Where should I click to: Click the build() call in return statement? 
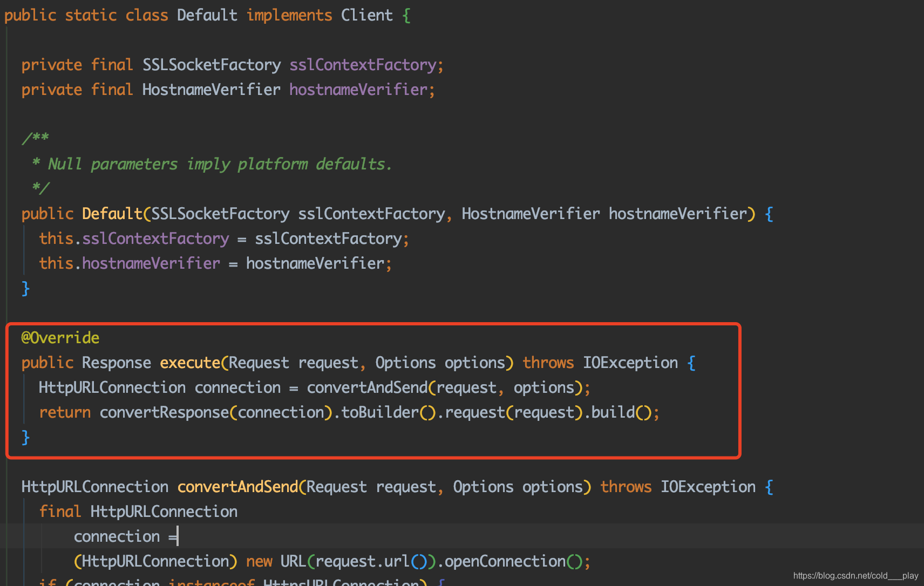tap(622, 412)
